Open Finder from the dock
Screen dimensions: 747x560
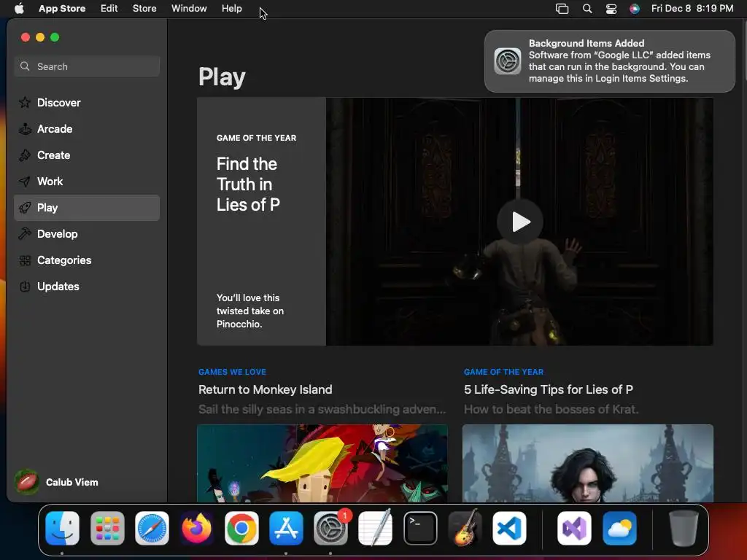tap(63, 528)
